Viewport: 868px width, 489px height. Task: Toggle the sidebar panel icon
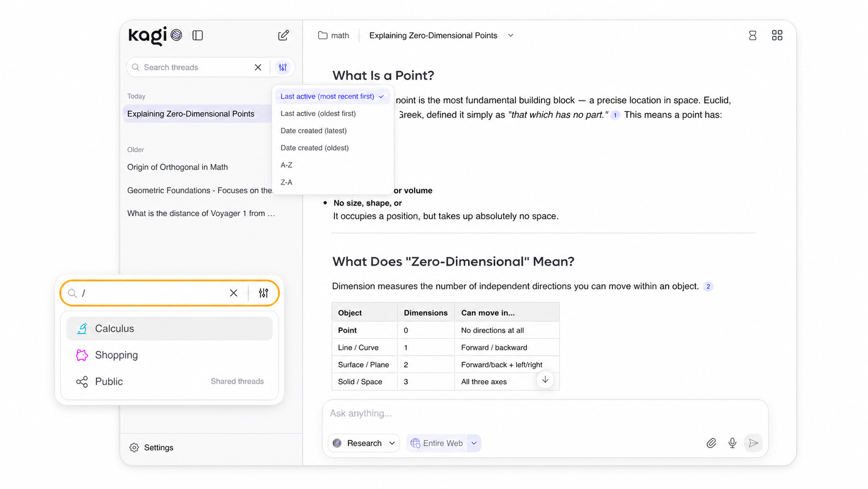pyautogui.click(x=197, y=35)
